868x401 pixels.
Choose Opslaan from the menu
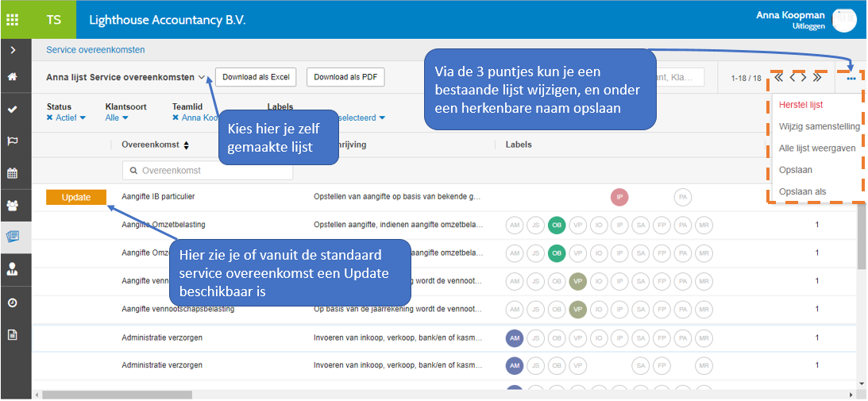pos(796,169)
